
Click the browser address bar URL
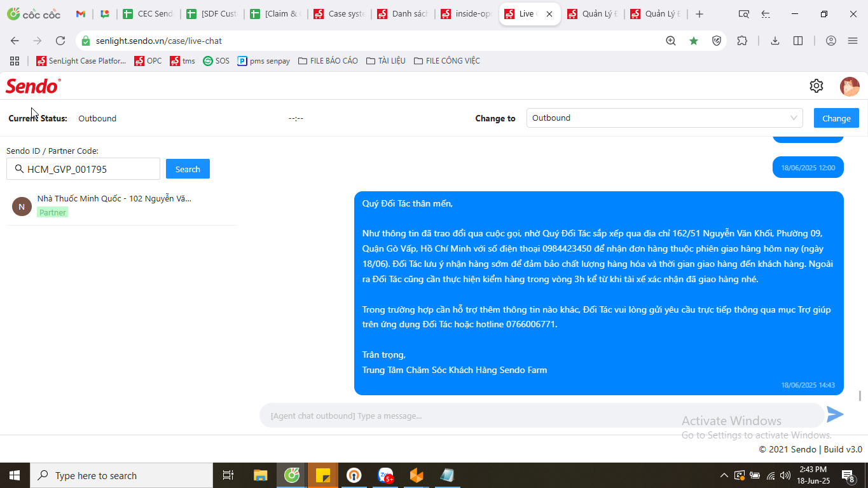coord(159,41)
